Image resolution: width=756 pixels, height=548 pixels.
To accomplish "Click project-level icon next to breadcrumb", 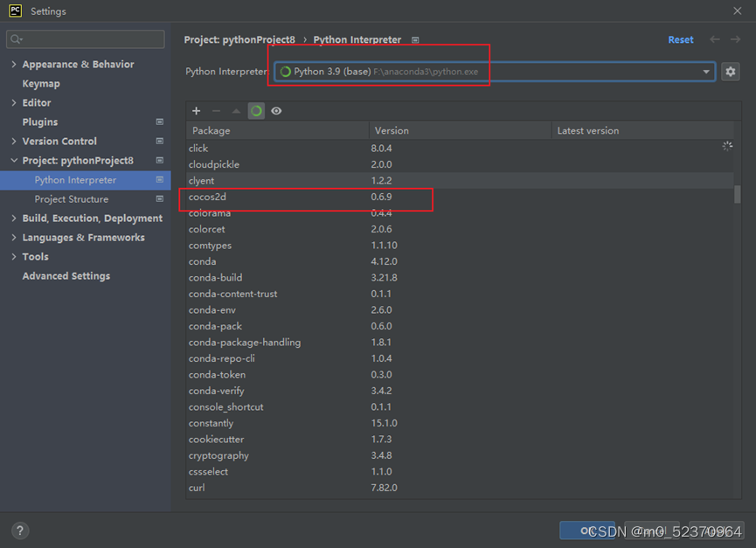I will click(415, 40).
